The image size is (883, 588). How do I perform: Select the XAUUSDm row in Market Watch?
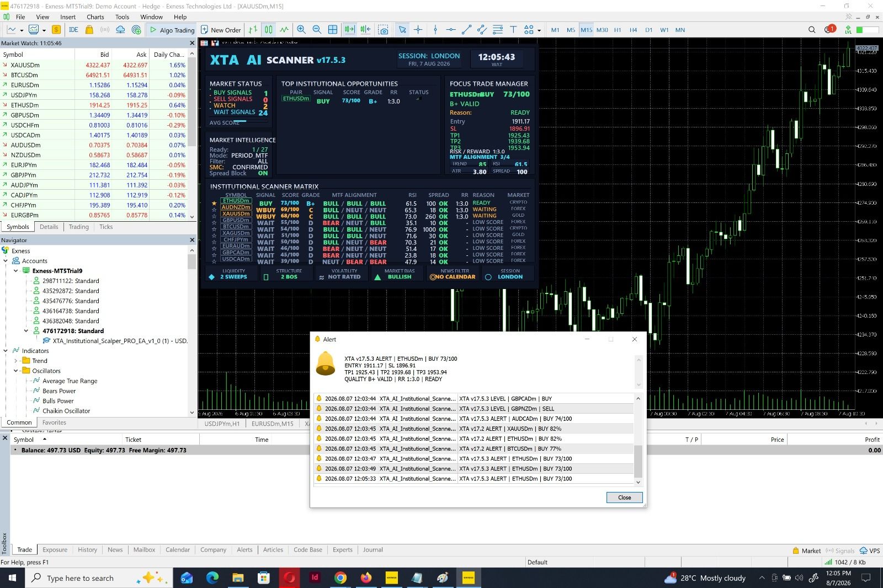tap(94, 65)
